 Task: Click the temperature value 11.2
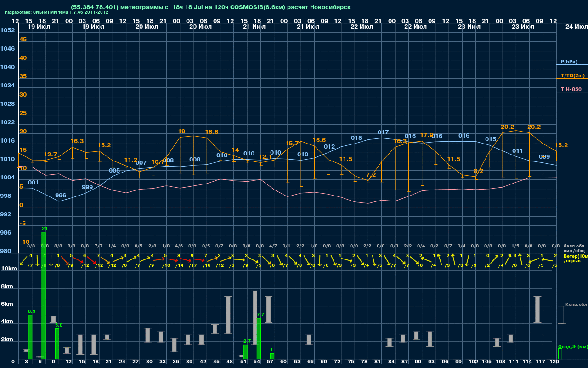click(131, 160)
